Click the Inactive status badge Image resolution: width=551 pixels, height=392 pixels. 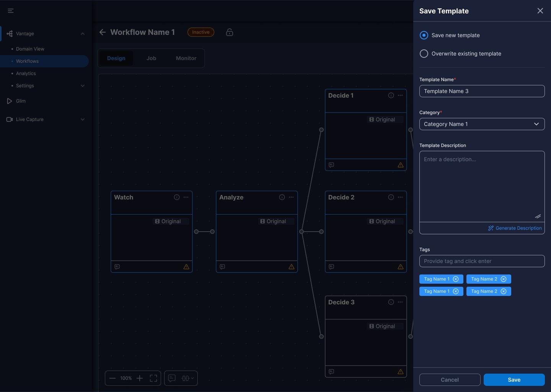pos(201,32)
